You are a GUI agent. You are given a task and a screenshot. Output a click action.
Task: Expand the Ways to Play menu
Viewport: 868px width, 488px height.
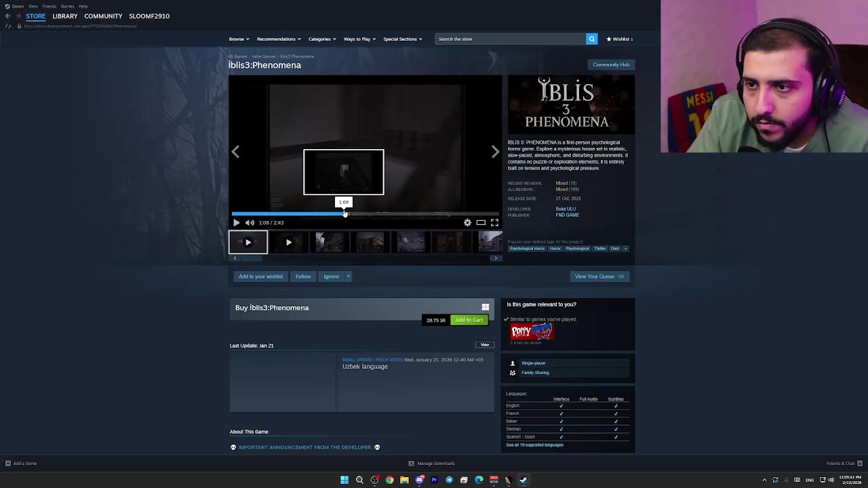(359, 39)
